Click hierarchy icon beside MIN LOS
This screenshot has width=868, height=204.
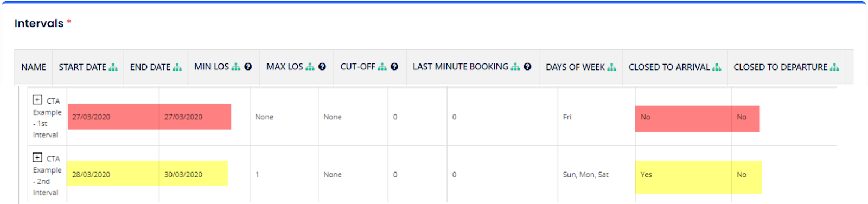236,67
